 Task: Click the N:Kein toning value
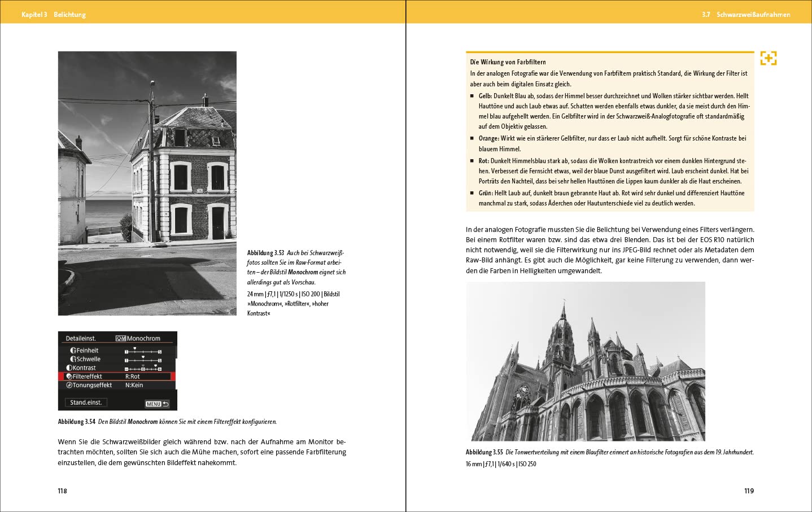point(134,386)
